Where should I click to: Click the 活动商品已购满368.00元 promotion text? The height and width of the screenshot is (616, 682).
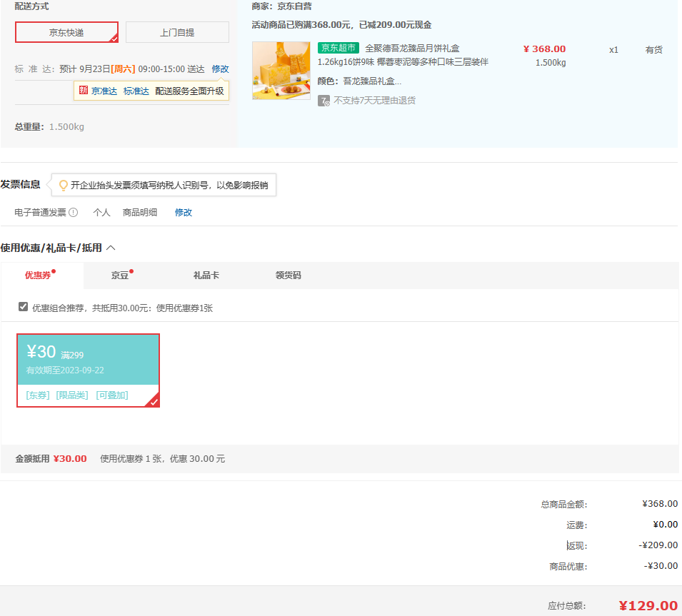[x=341, y=25]
